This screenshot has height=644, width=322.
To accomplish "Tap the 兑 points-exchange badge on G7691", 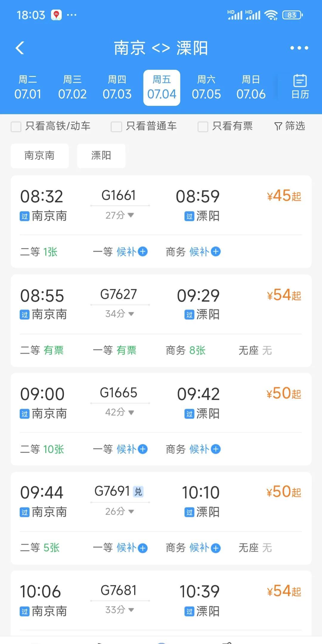I will (138, 492).
